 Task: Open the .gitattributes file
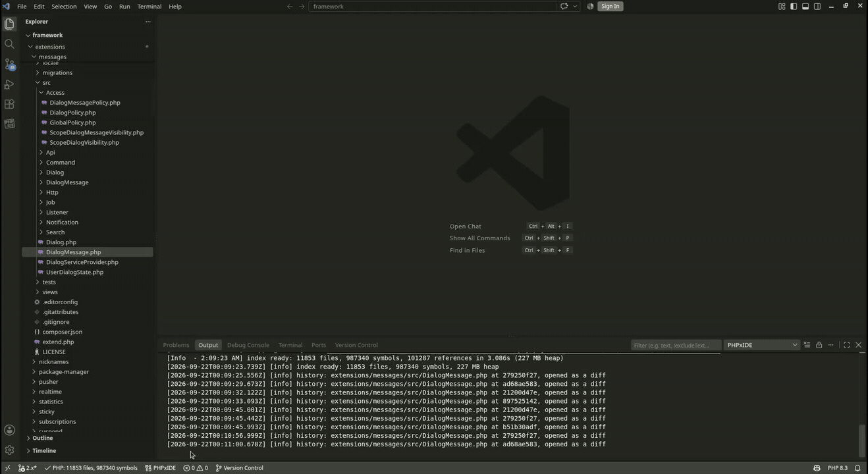pyautogui.click(x=61, y=312)
